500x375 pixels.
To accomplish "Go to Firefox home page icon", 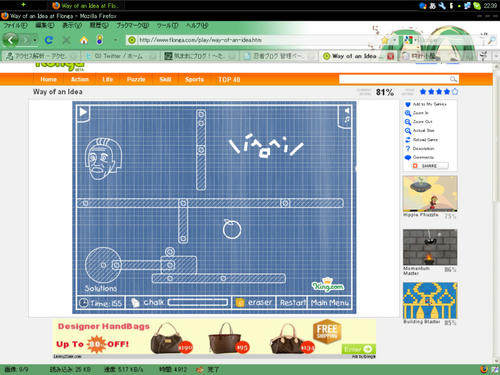I will pos(84,40).
